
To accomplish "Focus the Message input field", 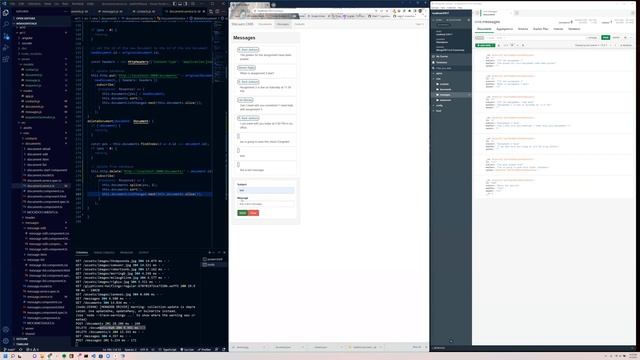I will point(265,204).
